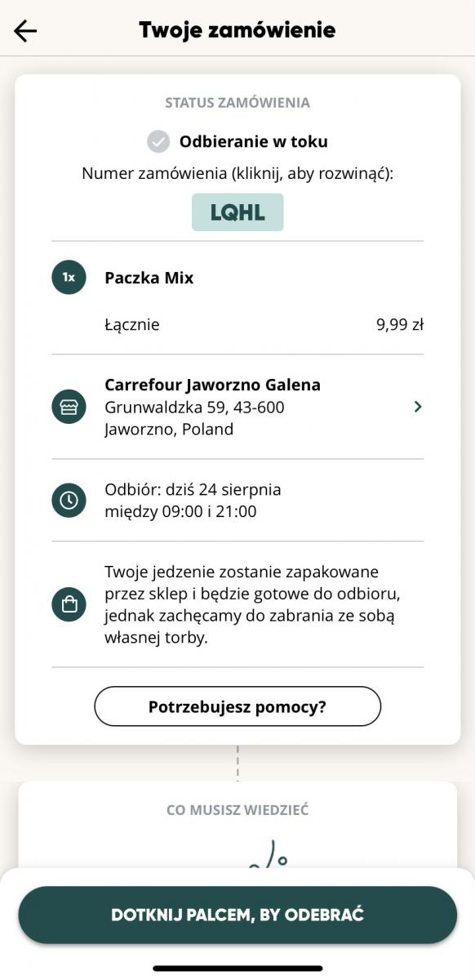Click the clock icon next to pickup time
Image resolution: width=475 pixels, height=980 pixels.
tap(69, 501)
